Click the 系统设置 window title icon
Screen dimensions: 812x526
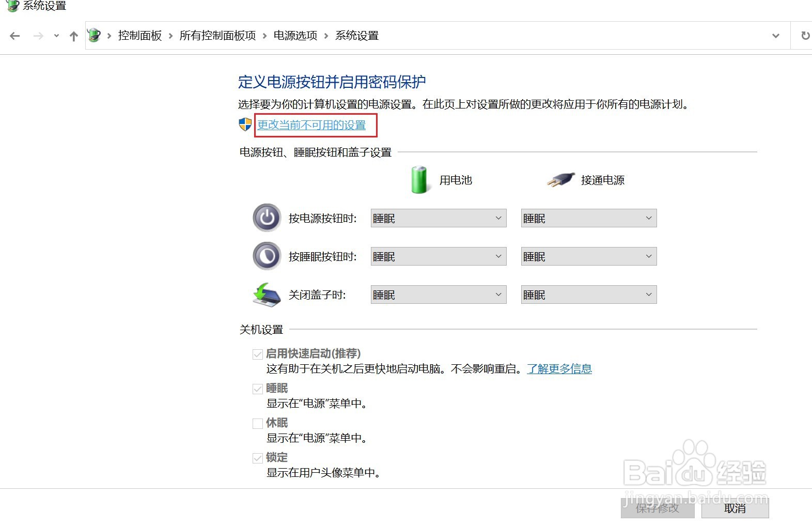(12, 6)
